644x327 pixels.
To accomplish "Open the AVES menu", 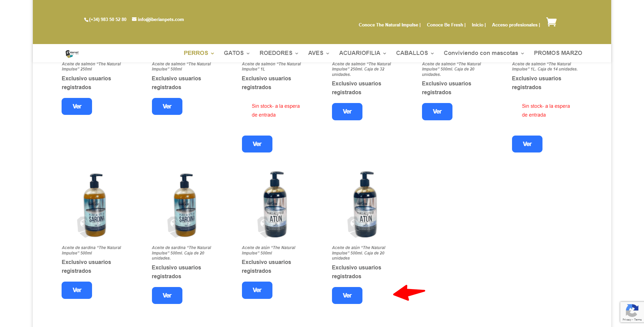I will pos(318,53).
